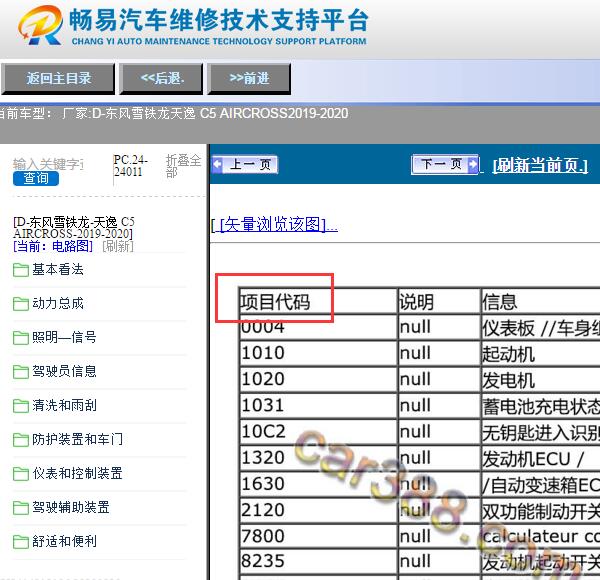Expand 照明—信号 tree item
The height and width of the screenshot is (580, 600).
[64, 337]
